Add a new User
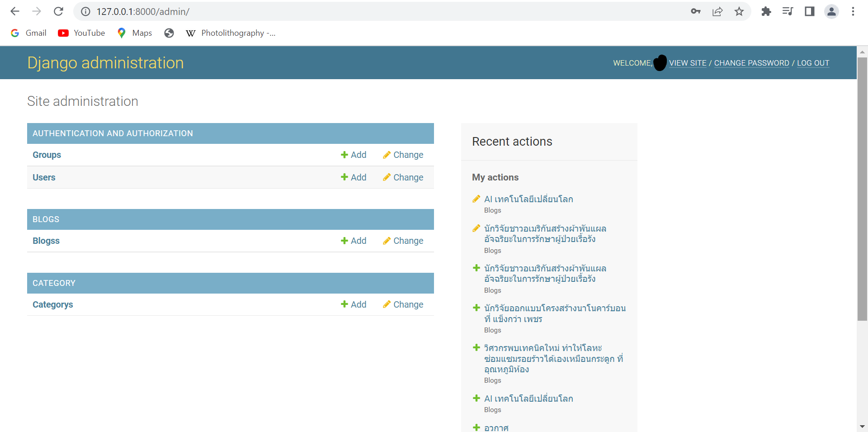Screen dimensions: 868x432 pos(354,177)
